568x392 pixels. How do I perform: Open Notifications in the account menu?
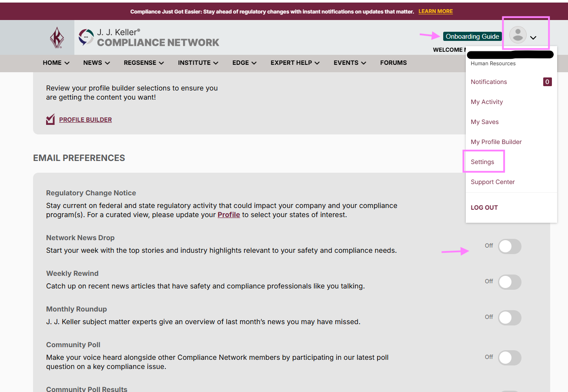click(489, 82)
